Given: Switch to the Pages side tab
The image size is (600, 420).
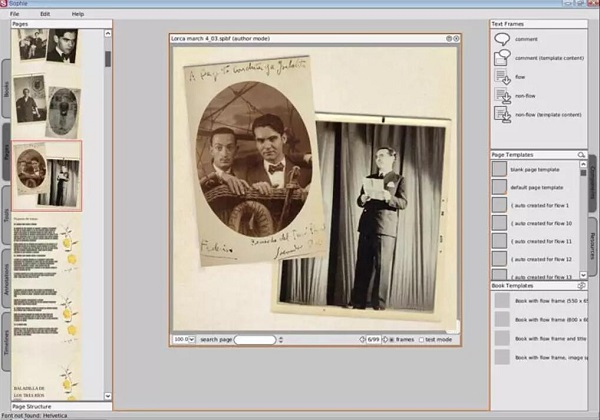Looking at the screenshot, I should 6,152.
